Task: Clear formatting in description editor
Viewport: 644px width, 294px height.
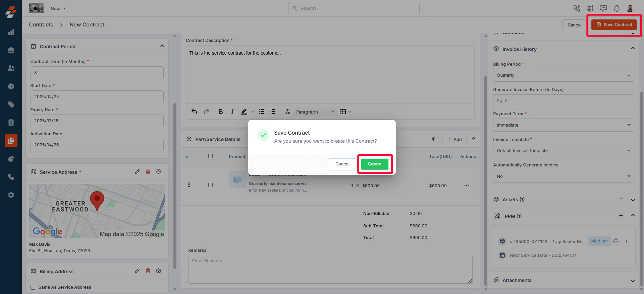Action: [287, 112]
